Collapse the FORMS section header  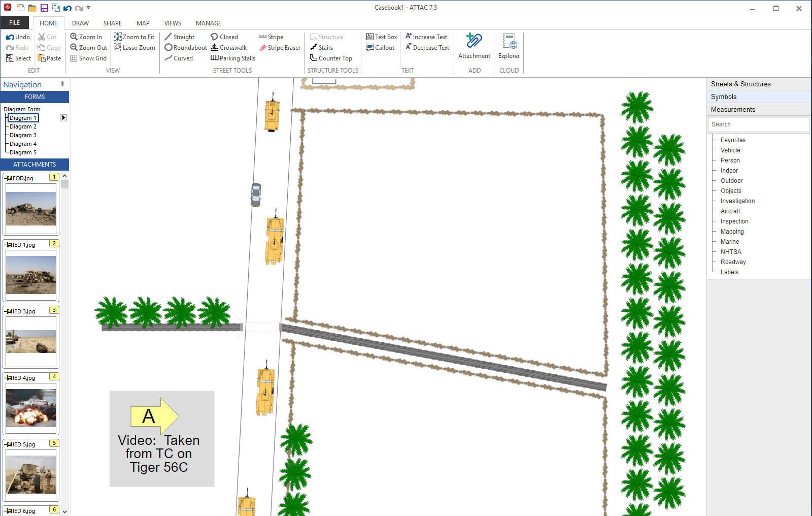[x=35, y=96]
